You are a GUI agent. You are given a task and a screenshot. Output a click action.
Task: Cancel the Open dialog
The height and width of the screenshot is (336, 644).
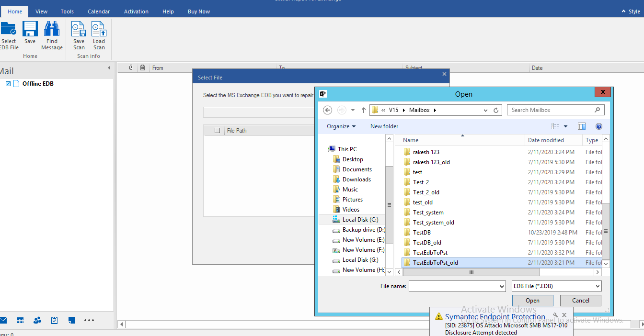point(581,301)
